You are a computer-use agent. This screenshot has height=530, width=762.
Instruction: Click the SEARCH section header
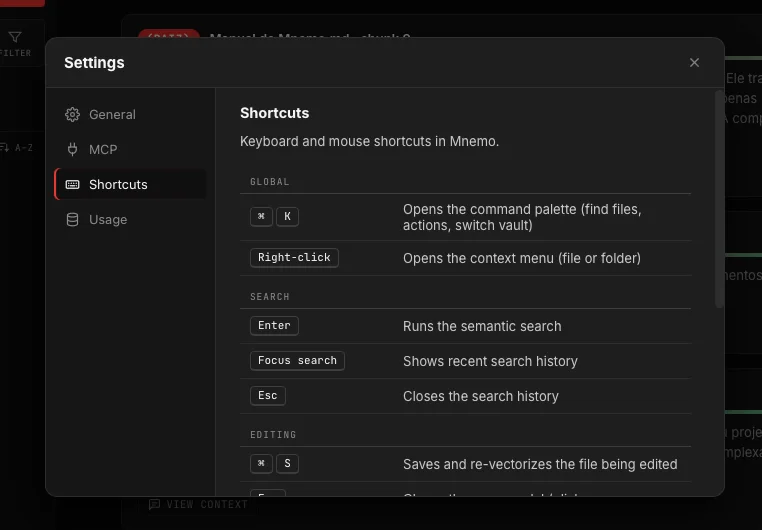point(270,297)
